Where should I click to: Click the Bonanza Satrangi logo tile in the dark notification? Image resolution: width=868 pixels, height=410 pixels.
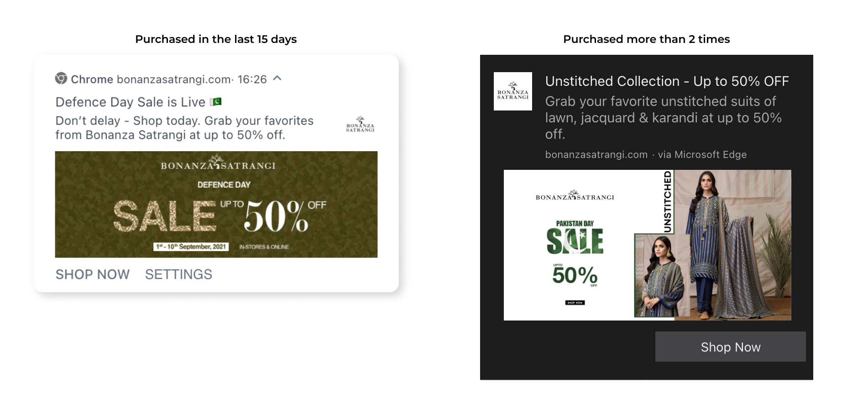(512, 91)
